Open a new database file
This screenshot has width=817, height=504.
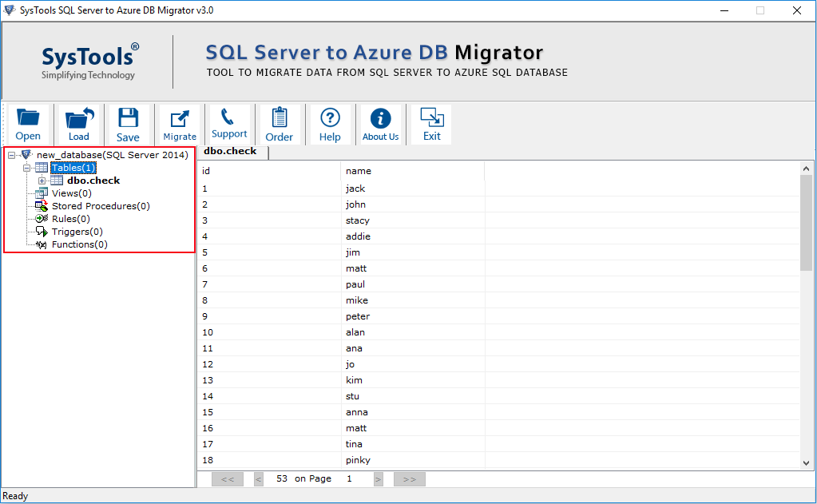click(x=28, y=124)
